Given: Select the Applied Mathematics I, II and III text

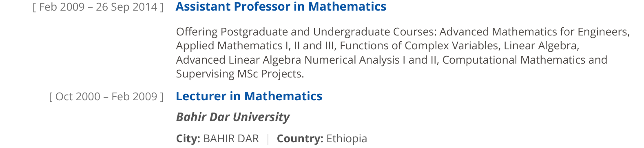Looking at the screenshot, I should pyautogui.click(x=256, y=46).
